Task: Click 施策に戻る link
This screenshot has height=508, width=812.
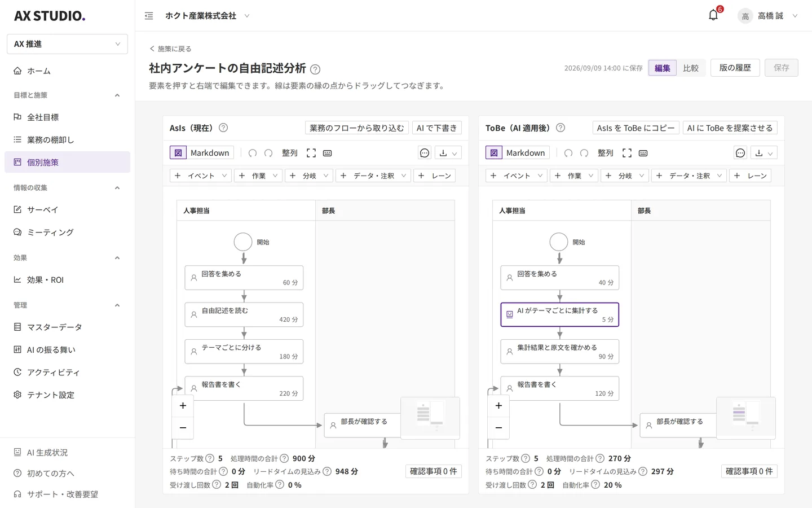Action: (x=170, y=49)
